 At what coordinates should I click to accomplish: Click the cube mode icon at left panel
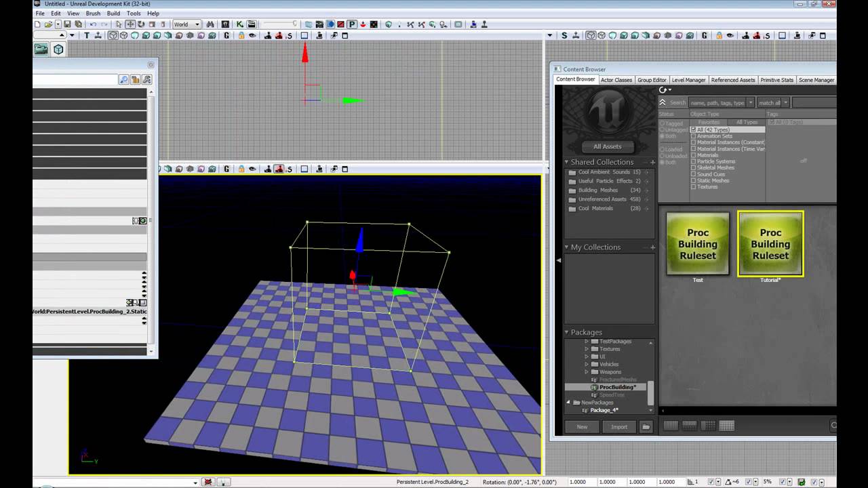point(58,49)
